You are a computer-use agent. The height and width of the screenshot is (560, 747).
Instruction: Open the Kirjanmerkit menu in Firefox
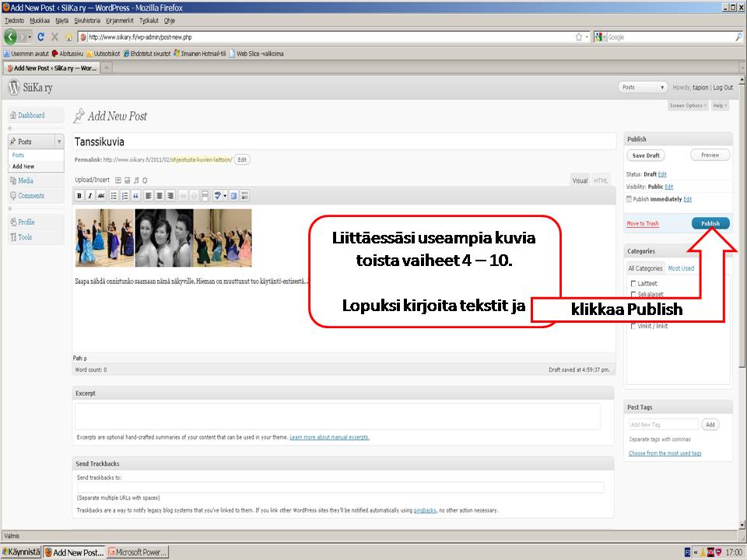120,20
